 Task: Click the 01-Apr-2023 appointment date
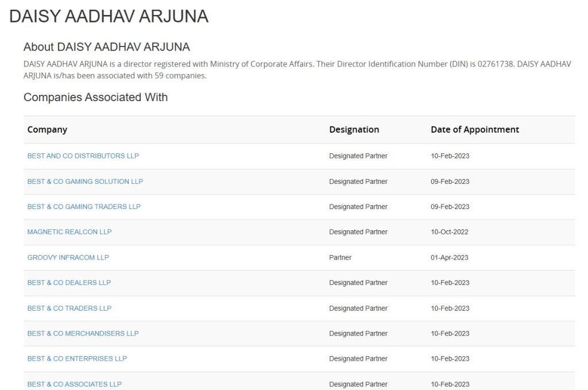coord(449,257)
